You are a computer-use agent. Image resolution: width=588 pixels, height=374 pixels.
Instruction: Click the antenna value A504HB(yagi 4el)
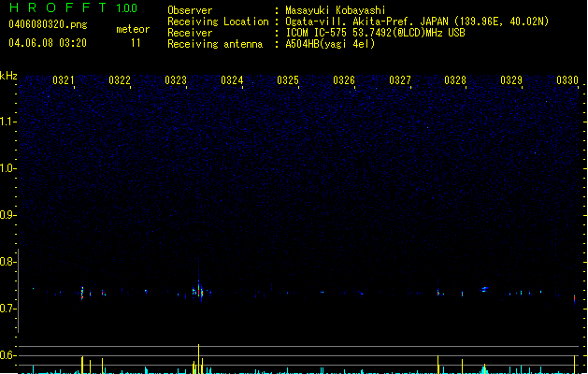tap(330, 44)
